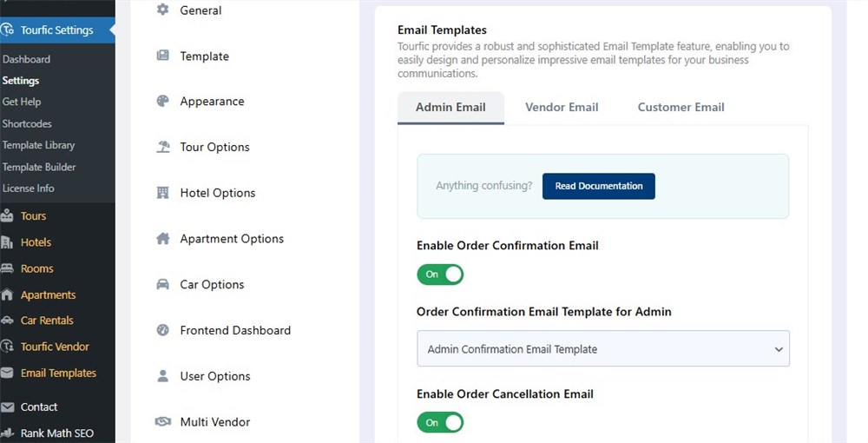This screenshot has height=443, width=868.
Task: Click the building icon for Hotel Options
Action: pos(162,193)
